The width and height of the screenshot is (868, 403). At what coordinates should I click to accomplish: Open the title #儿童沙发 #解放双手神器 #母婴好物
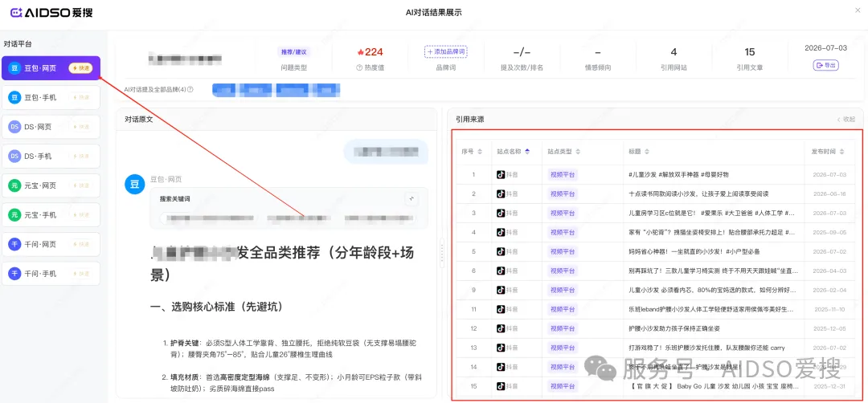coord(678,175)
